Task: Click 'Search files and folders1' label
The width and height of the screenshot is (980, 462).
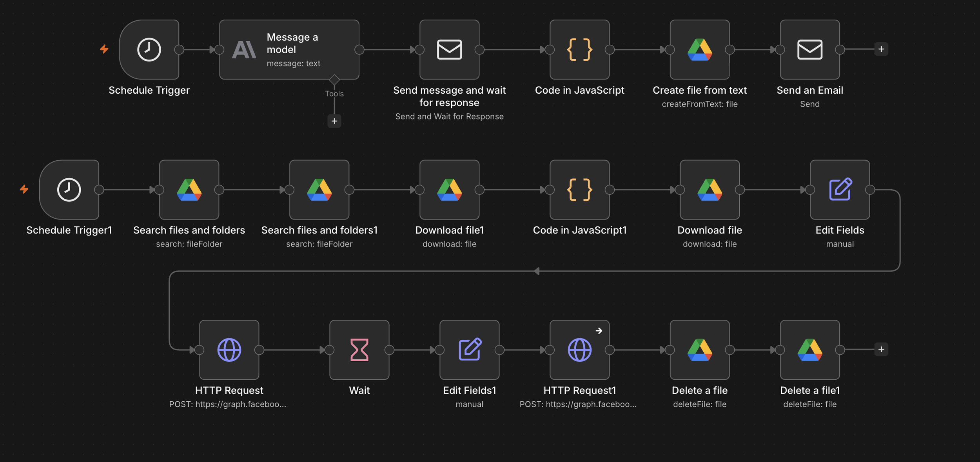Action: [319, 230]
